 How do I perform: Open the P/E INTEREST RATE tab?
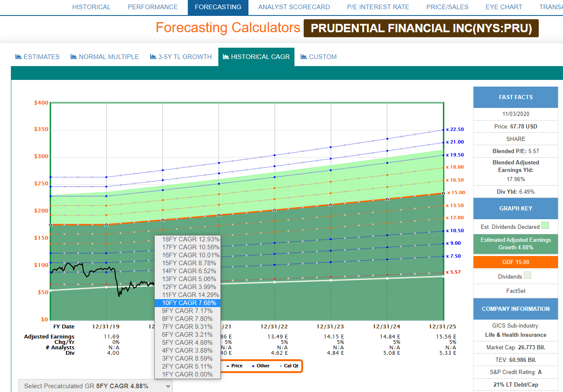(x=378, y=7)
